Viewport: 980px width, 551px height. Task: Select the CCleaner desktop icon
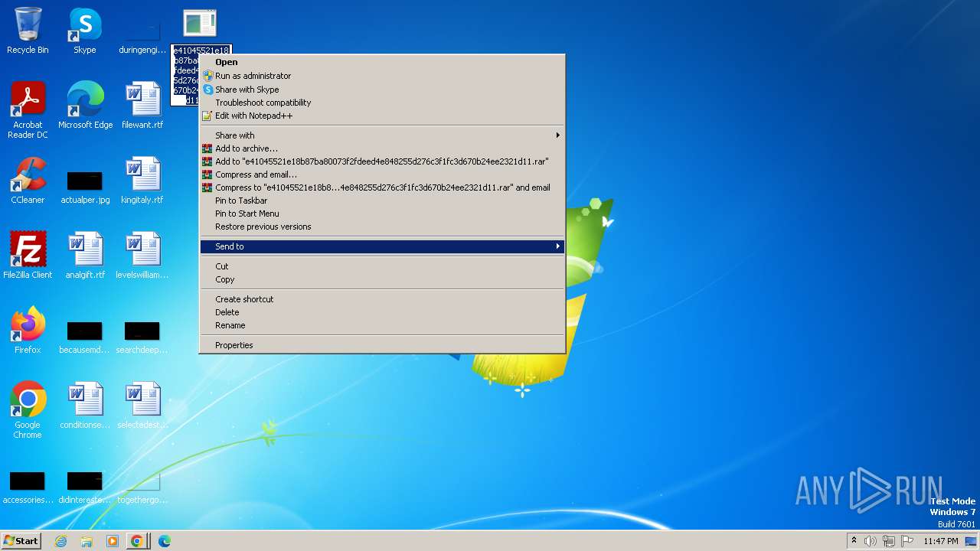click(28, 180)
